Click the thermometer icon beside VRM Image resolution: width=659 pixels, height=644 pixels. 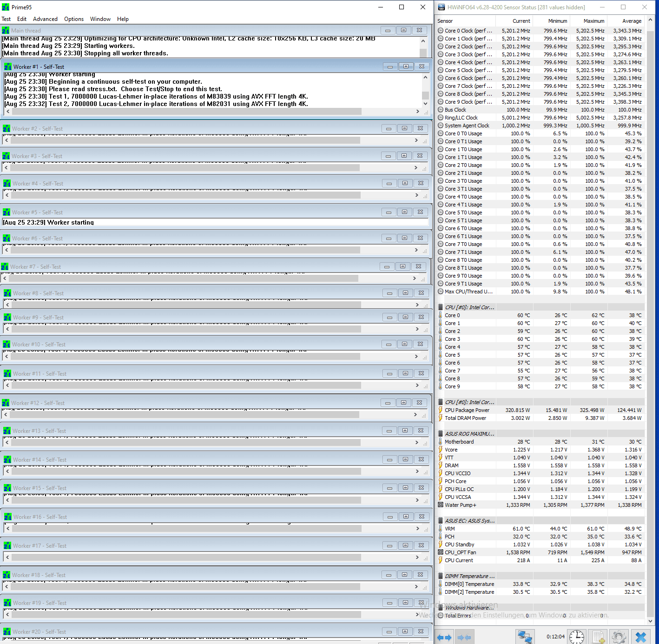point(441,529)
